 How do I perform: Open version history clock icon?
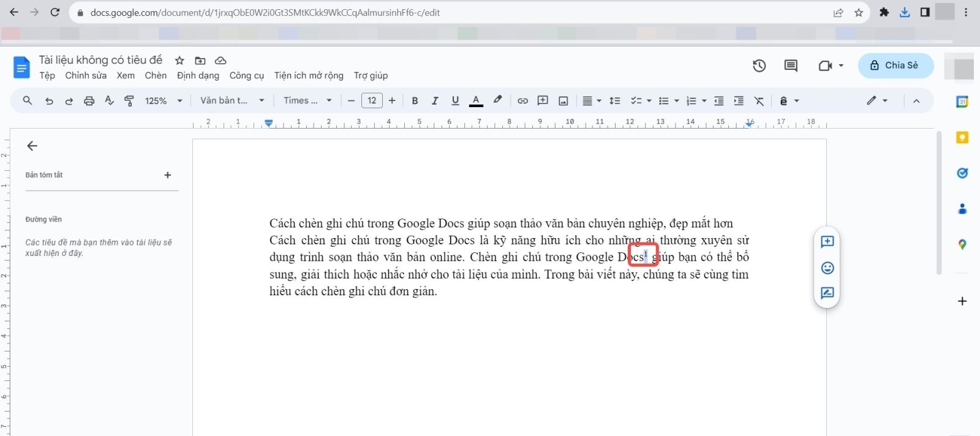(x=759, y=66)
